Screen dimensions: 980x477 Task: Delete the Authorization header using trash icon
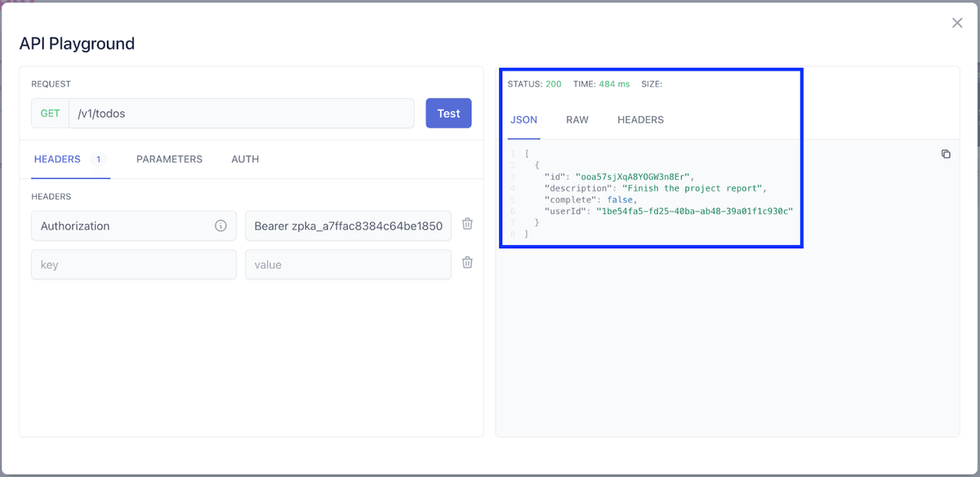point(466,224)
